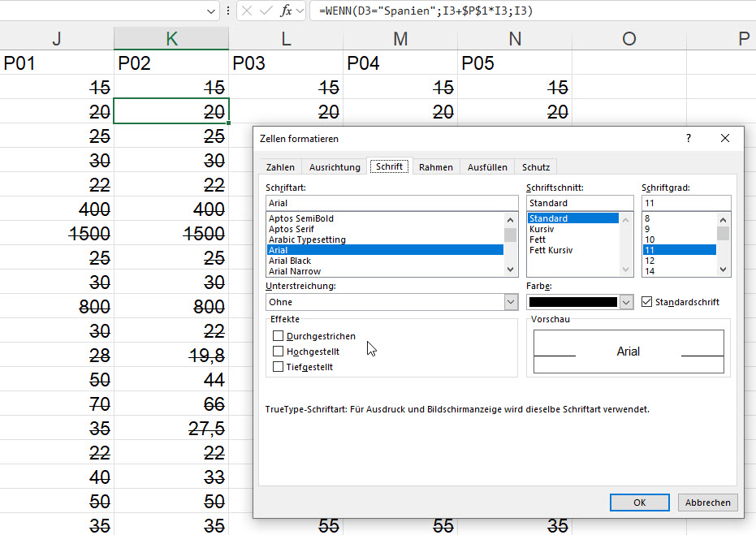Toggle the Tiefgestellt checkbox

(279, 367)
